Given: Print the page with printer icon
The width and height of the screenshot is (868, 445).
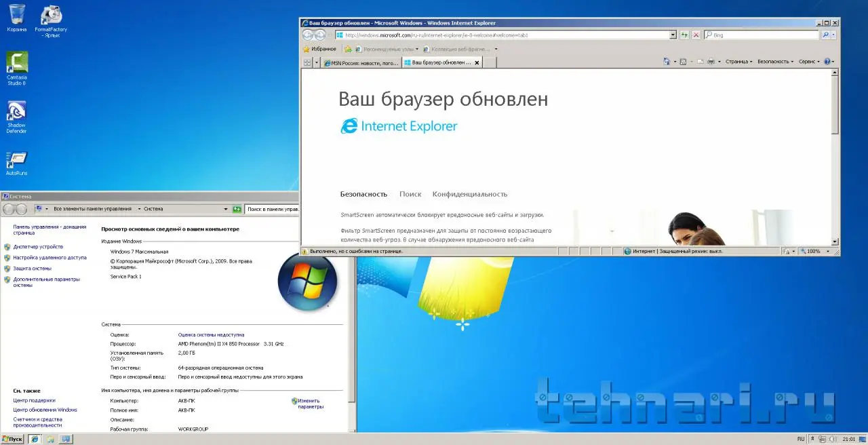Looking at the screenshot, I should tap(711, 62).
